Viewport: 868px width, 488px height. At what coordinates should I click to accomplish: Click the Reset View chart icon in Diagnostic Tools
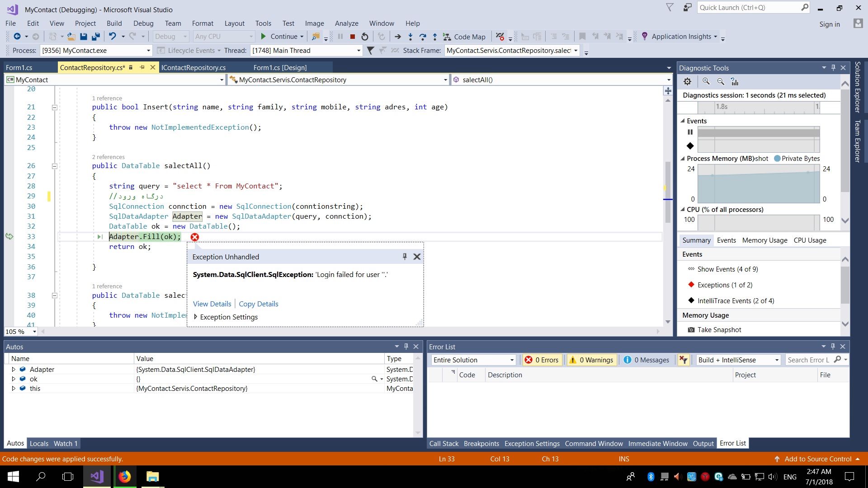[735, 81]
